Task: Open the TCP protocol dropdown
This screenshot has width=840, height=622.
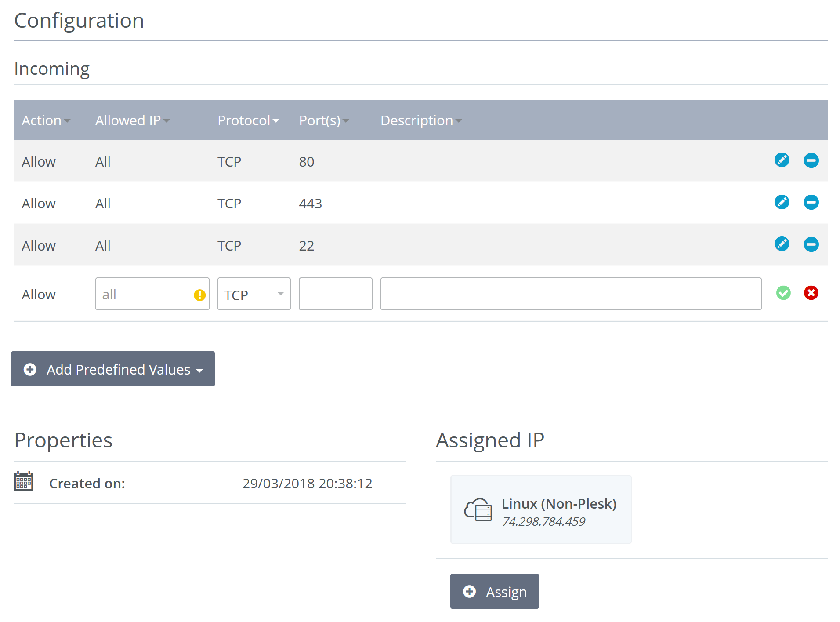Action: [254, 294]
